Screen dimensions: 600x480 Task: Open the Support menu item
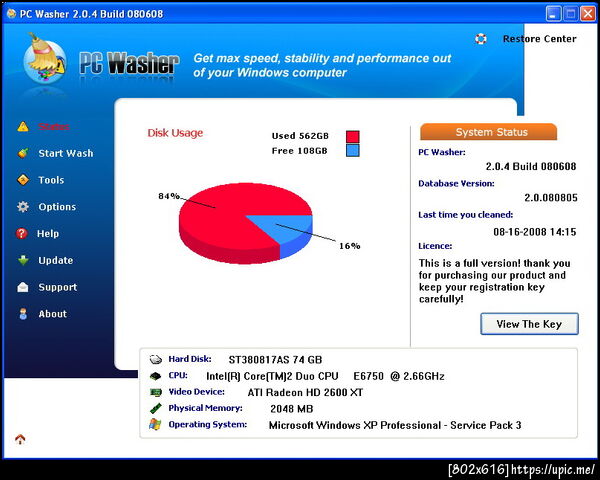pos(58,287)
